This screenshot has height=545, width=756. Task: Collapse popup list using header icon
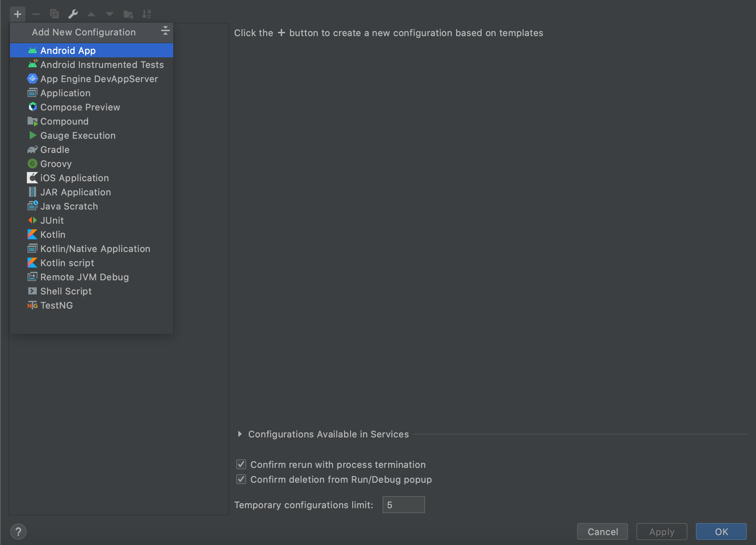tap(165, 31)
